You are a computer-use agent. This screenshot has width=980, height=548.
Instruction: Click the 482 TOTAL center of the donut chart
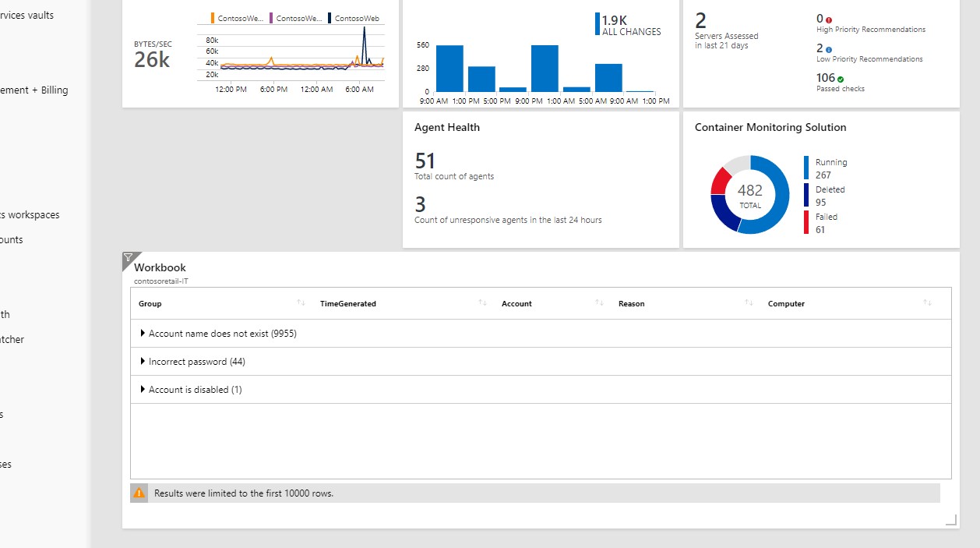pos(751,195)
